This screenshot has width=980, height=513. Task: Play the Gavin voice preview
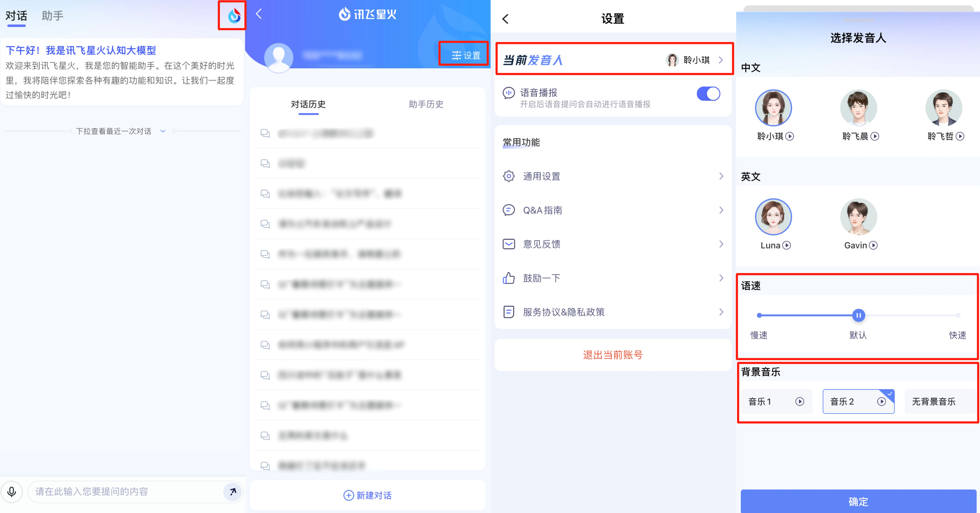point(874,245)
